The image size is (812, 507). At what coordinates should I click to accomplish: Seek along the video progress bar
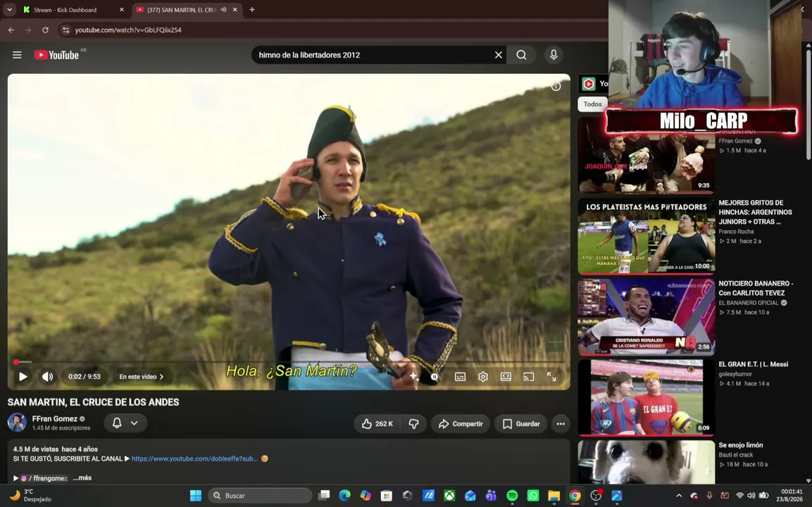click(289, 361)
